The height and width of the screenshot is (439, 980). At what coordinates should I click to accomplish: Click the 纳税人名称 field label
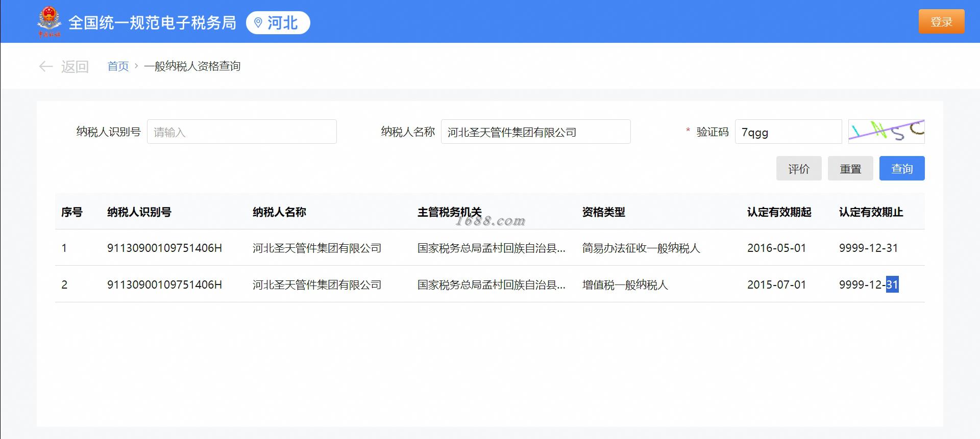point(408,132)
